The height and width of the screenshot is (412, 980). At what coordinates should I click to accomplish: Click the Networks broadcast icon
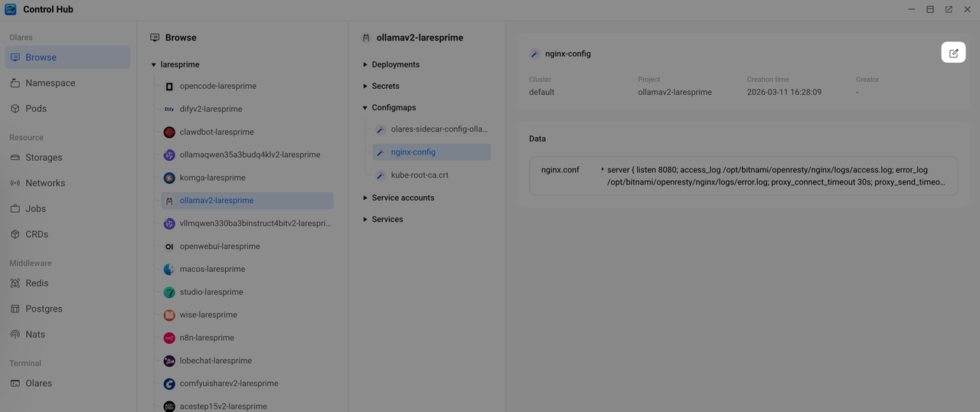click(x=15, y=183)
